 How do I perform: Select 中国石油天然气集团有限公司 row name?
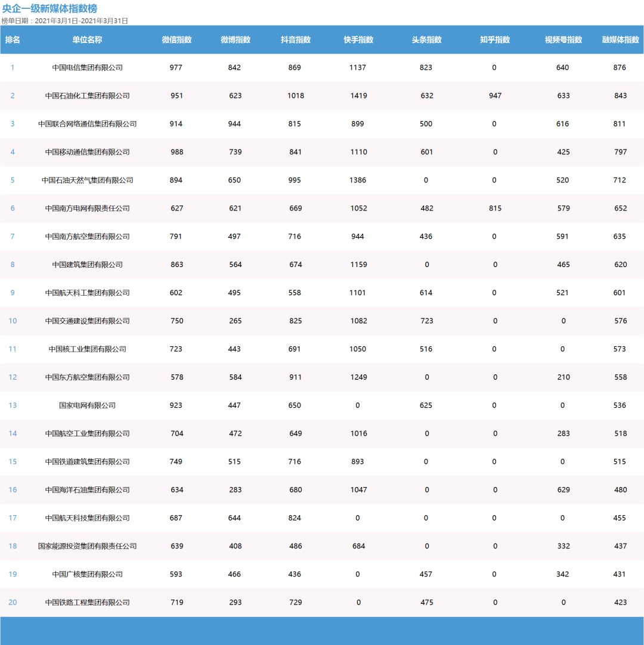coord(87,180)
